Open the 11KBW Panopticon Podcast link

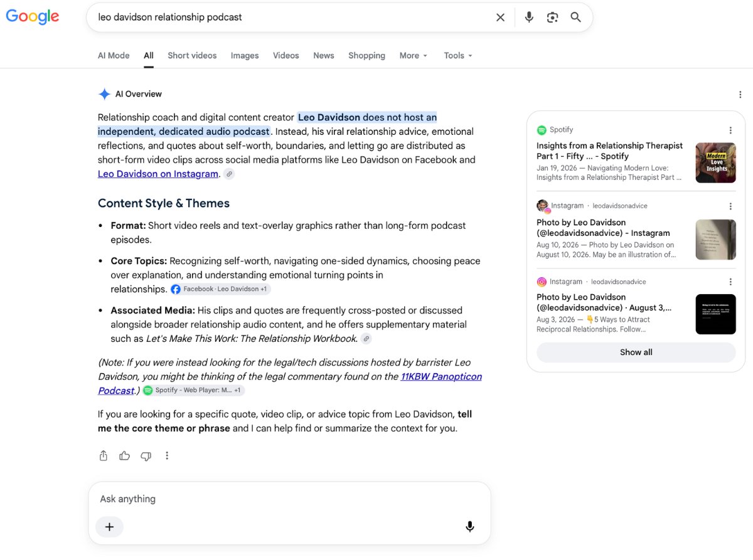(x=290, y=383)
